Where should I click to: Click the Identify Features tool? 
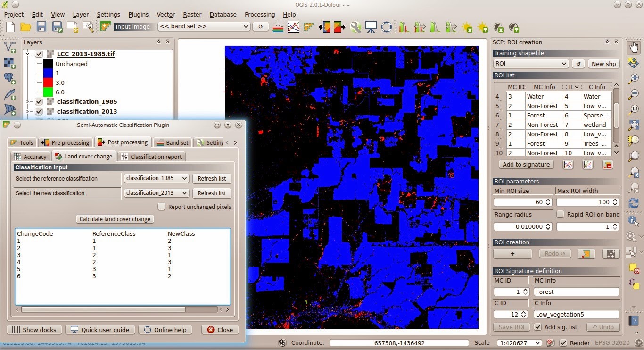point(632,220)
